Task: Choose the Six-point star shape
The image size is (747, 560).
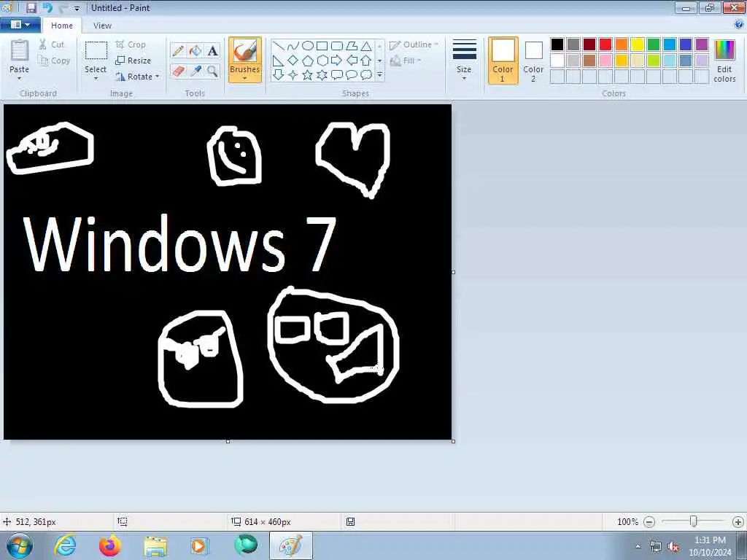Action: pos(322,75)
